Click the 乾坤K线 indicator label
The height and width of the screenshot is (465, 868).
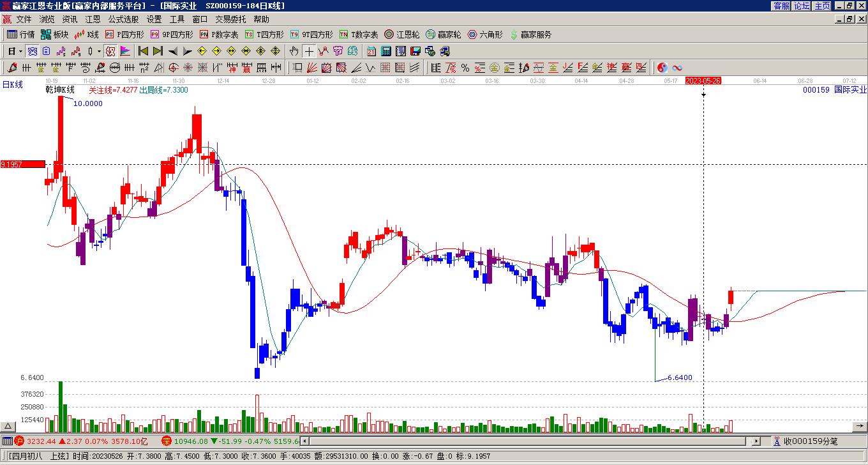tap(60, 89)
